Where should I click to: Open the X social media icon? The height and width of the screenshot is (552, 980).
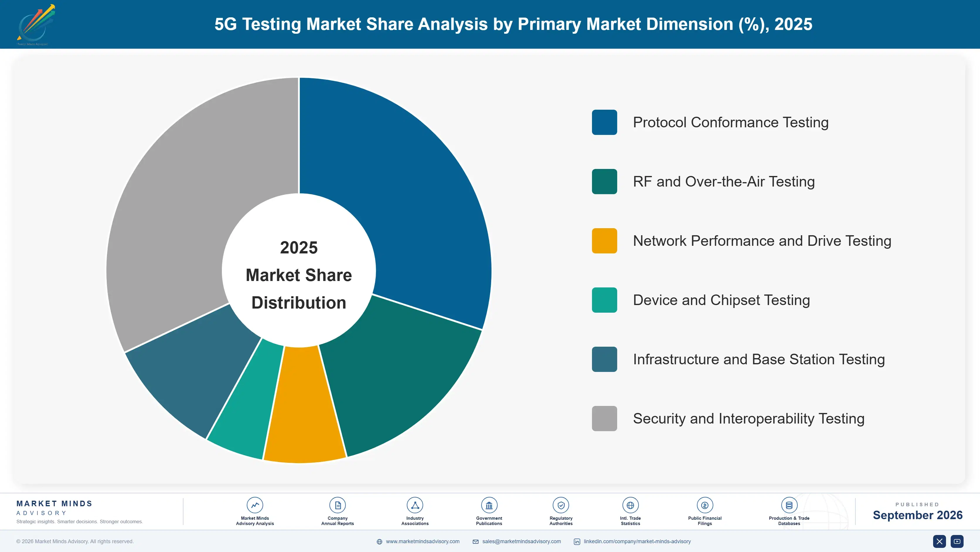[939, 541]
